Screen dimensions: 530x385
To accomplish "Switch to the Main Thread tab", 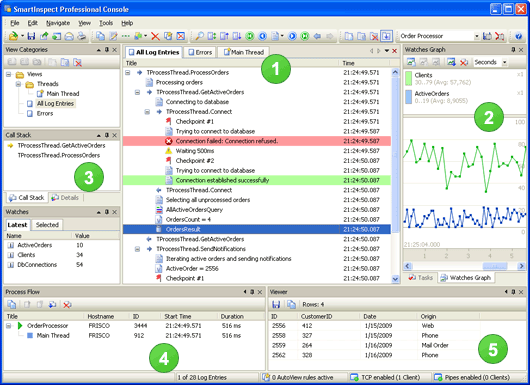I will click(x=244, y=52).
